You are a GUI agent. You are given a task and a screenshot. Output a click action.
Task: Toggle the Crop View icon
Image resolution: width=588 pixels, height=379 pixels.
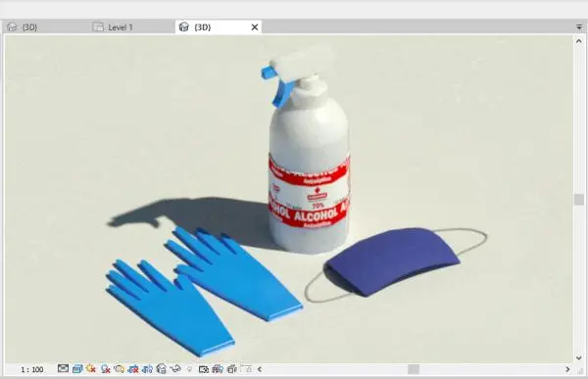coord(133,369)
